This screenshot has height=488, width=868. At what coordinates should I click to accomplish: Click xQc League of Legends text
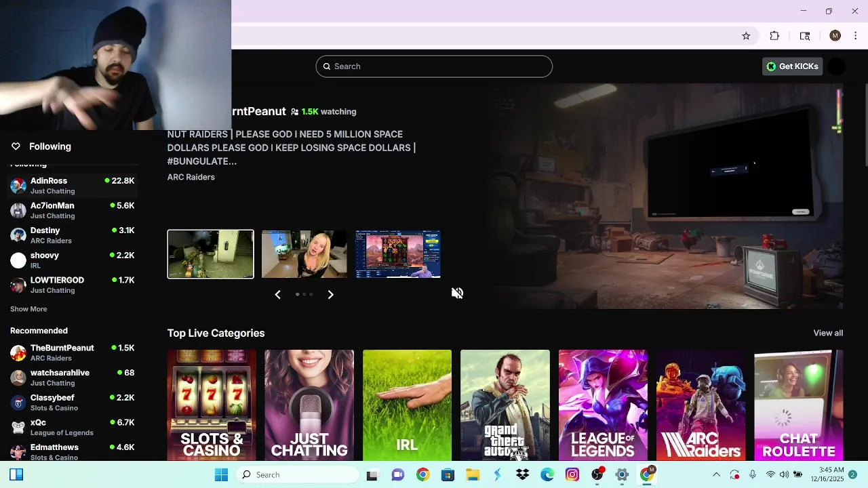62,432
